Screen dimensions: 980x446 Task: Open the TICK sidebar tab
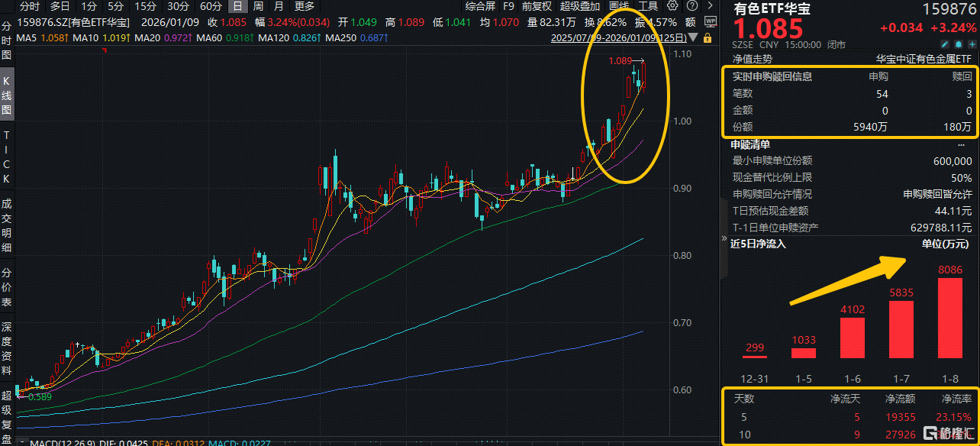pyautogui.click(x=6, y=157)
